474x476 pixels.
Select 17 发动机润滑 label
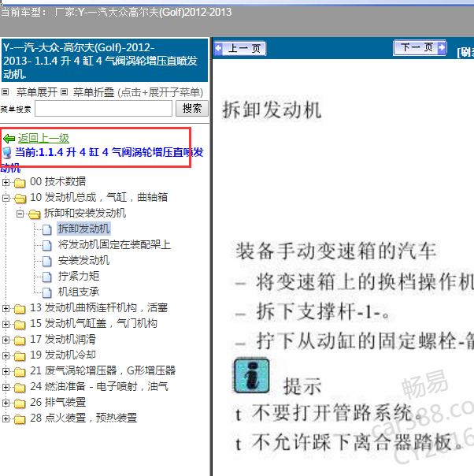(x=63, y=340)
